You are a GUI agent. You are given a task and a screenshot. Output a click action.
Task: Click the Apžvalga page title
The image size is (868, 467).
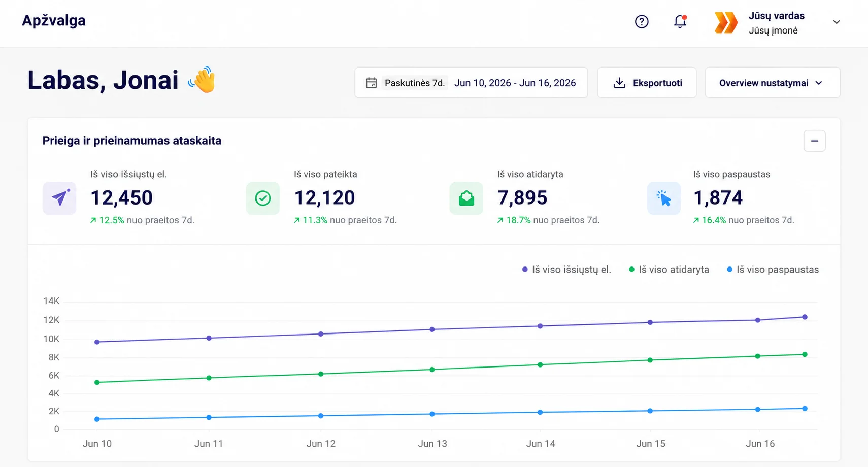coord(54,21)
